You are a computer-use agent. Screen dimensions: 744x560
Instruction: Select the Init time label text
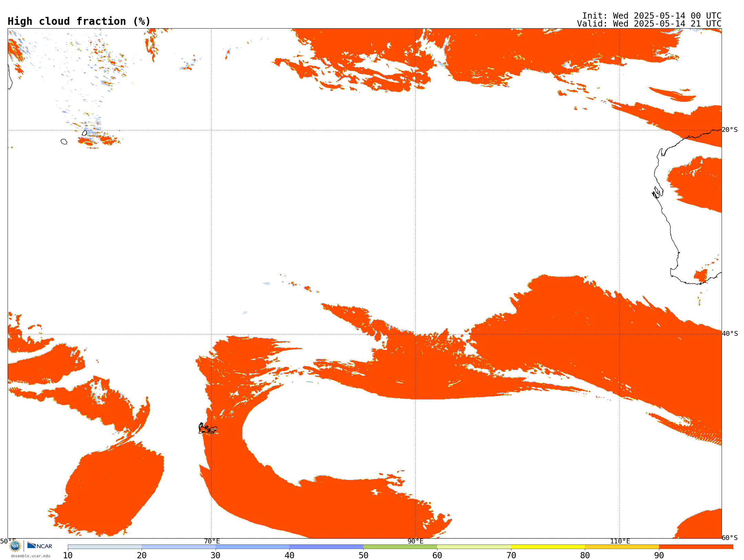pos(652,16)
